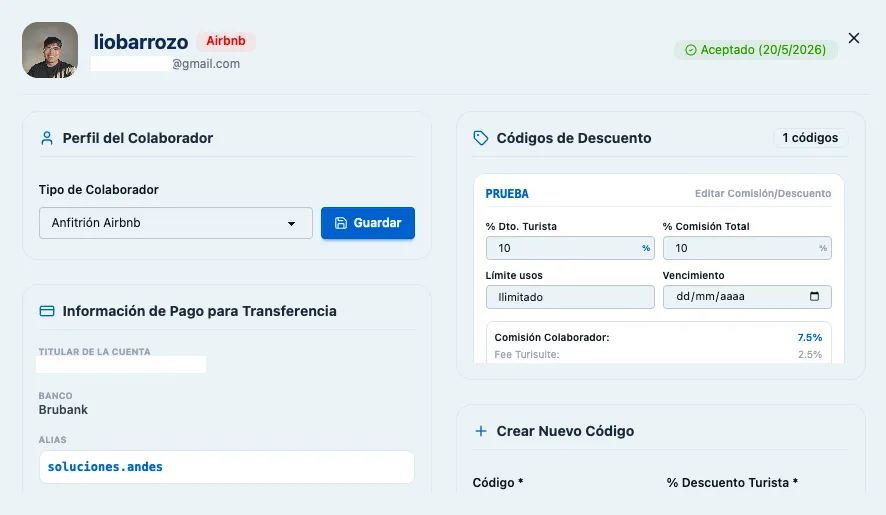Click the Perfil del Colaborador heading
The height and width of the screenshot is (515, 886).
[138, 138]
